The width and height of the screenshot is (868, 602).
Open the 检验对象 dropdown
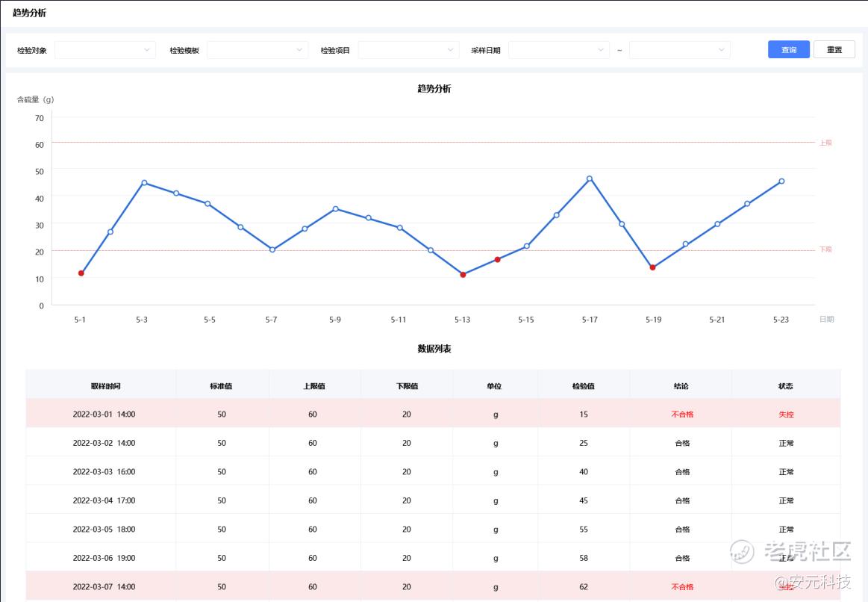105,50
